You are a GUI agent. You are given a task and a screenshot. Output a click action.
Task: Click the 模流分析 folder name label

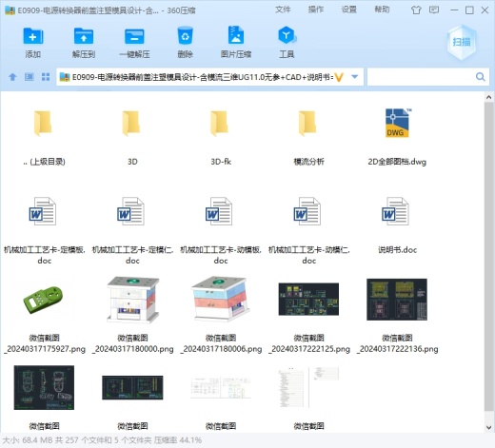(308, 162)
